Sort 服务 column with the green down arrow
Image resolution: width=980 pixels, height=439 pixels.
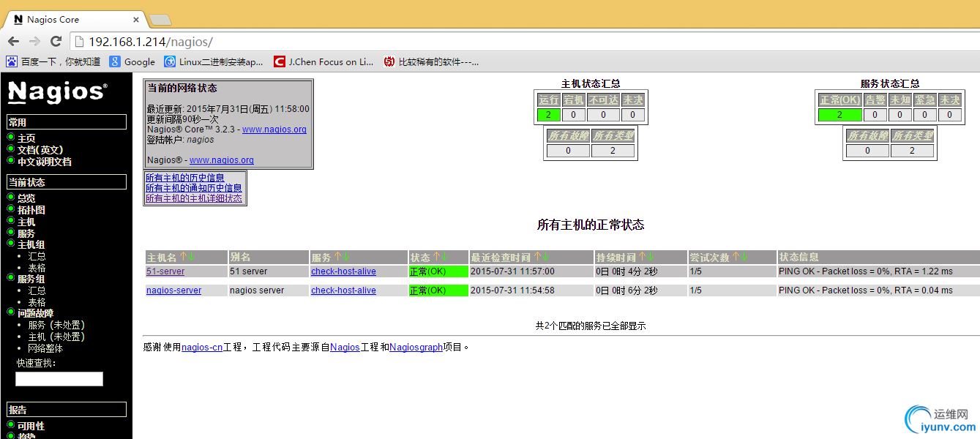point(346,258)
